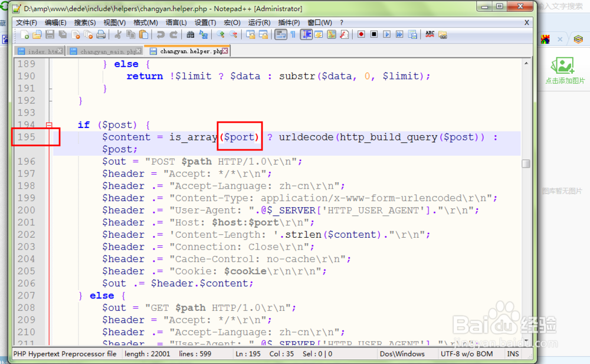Open the function list toolbar icon
This screenshot has height=364, width=590.
345,35
